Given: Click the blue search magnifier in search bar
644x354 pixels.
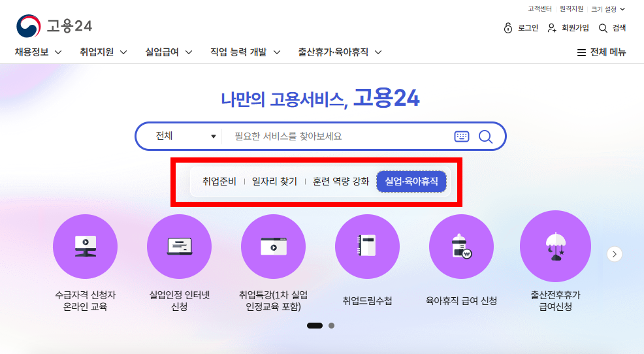Looking at the screenshot, I should point(485,137).
